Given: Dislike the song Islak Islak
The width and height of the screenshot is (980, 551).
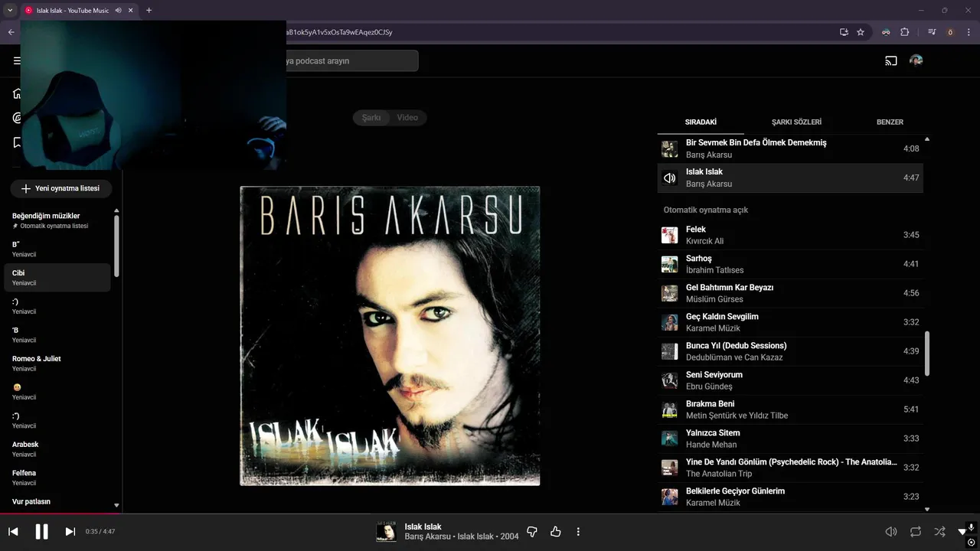Looking at the screenshot, I should click(532, 532).
